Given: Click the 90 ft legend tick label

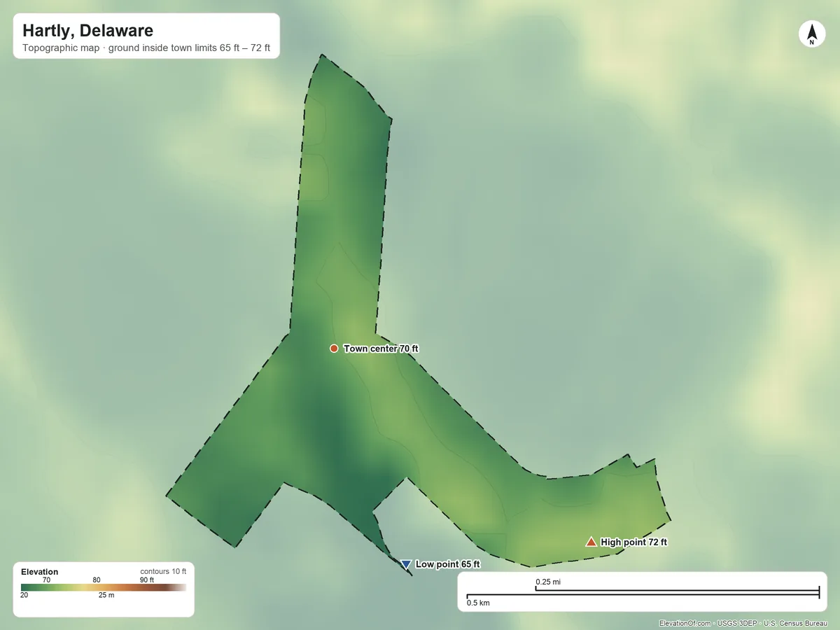Looking at the screenshot, I should pos(147,580).
